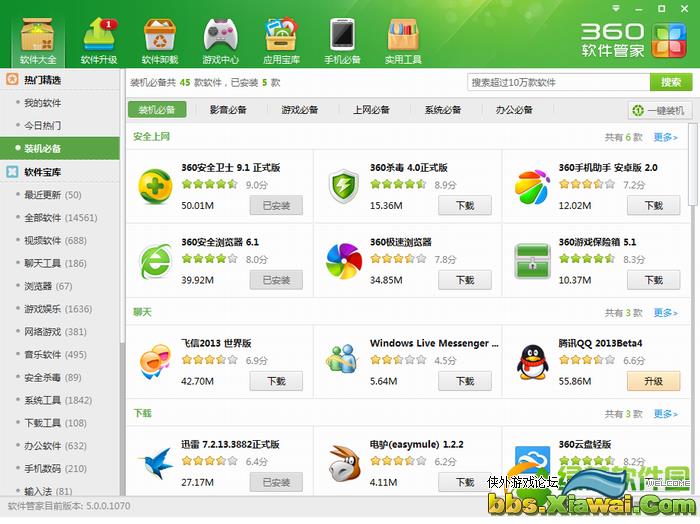
Task: Click the 飞信2013 chat bubbles icon
Action: [155, 362]
